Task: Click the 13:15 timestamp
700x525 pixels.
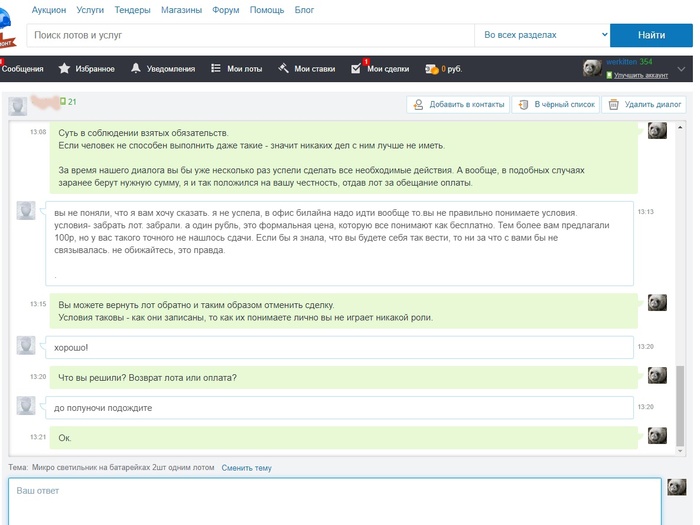Action: pos(38,304)
